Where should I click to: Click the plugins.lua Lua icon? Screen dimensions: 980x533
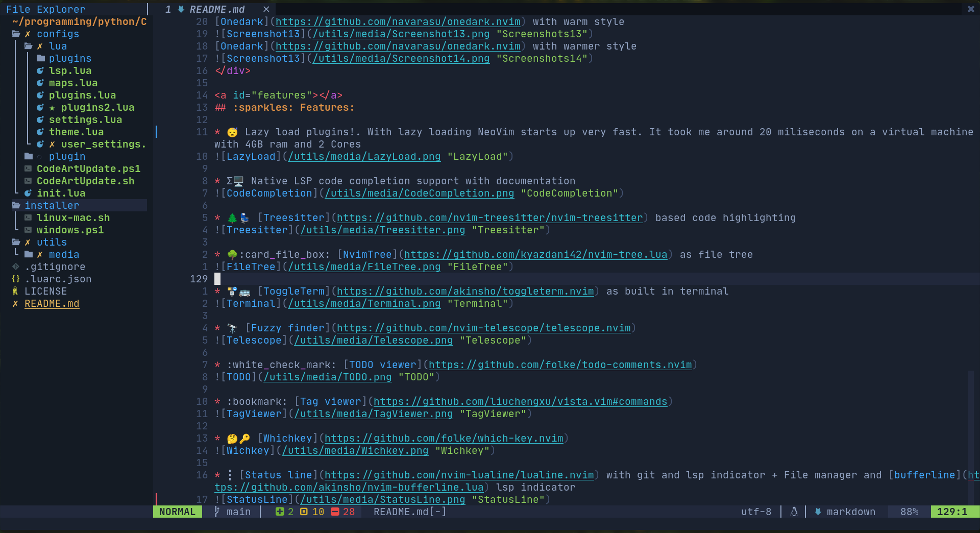coord(40,95)
